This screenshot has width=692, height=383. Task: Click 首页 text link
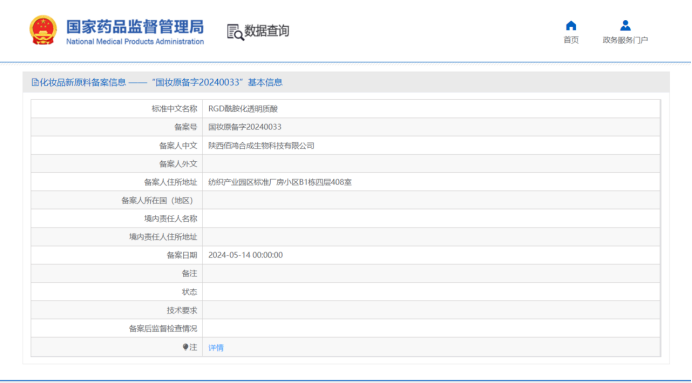(571, 40)
